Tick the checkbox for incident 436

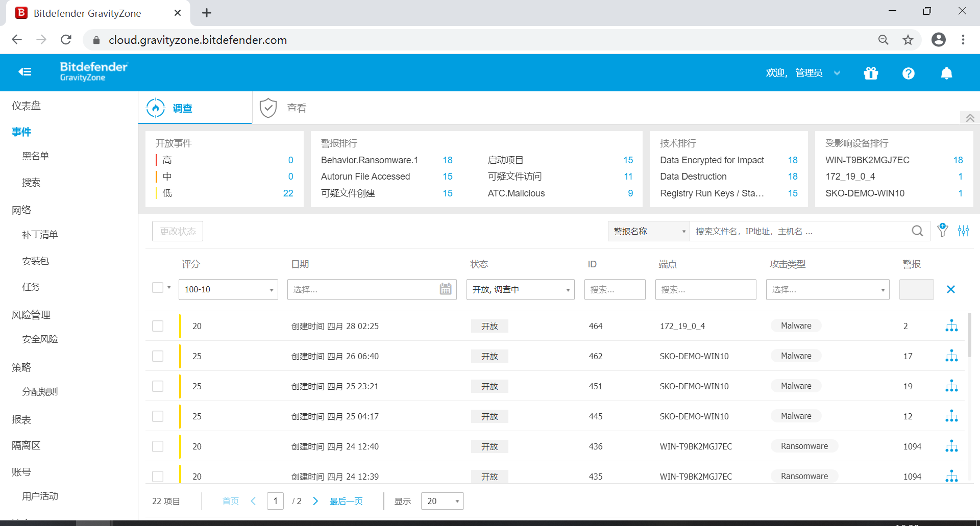coord(158,446)
